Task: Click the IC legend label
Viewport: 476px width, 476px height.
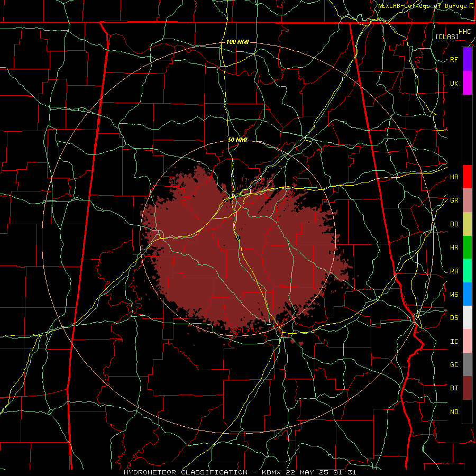Action: (x=454, y=342)
